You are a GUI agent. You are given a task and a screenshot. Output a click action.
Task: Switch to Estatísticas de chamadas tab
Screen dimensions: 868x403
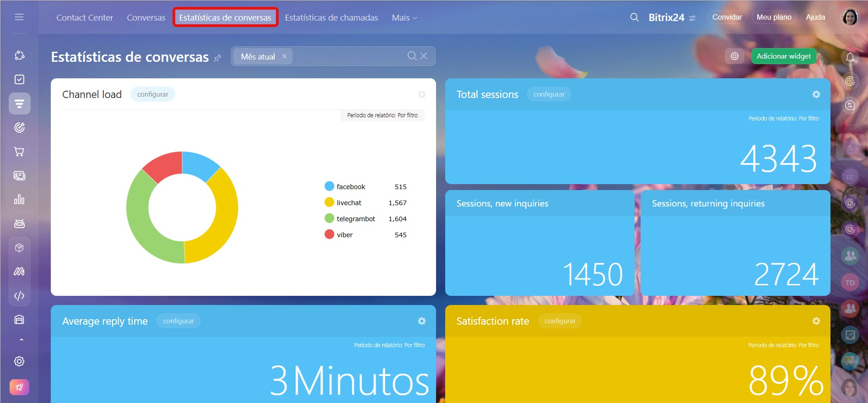click(331, 18)
